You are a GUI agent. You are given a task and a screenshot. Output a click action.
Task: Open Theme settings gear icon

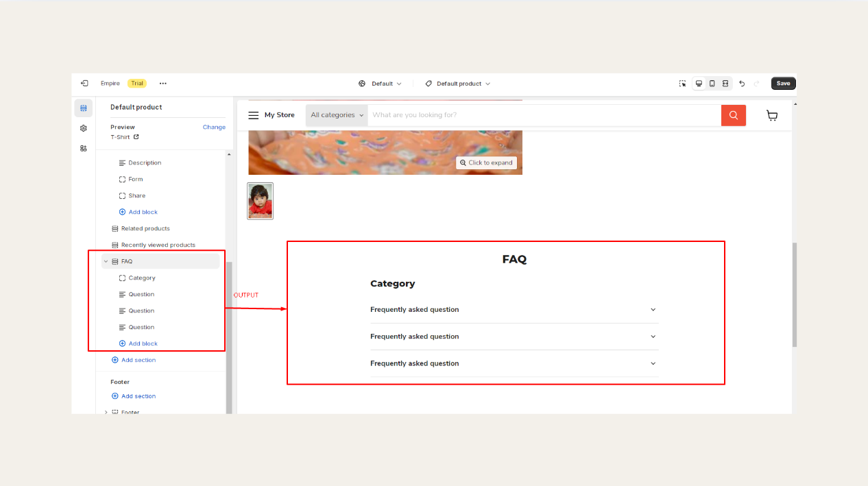point(84,128)
